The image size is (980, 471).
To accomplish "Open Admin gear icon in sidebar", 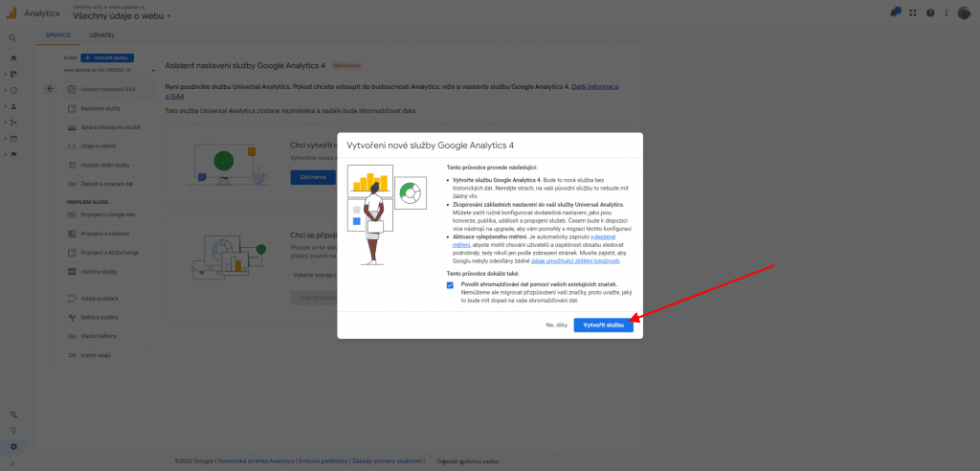I will click(x=13, y=447).
